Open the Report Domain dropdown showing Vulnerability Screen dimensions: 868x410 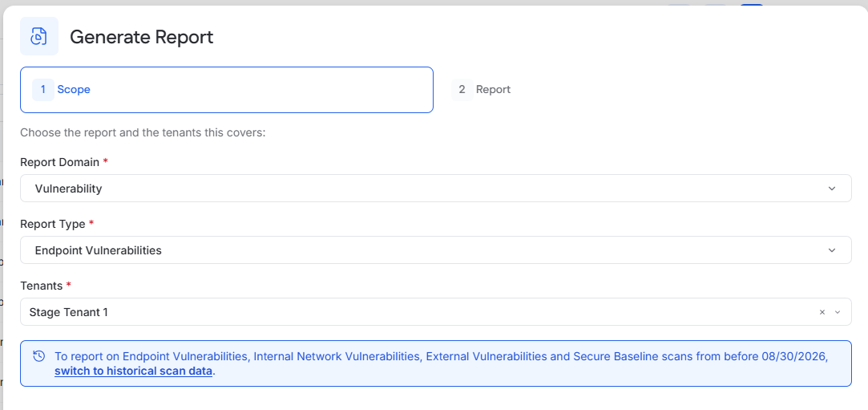click(x=436, y=189)
